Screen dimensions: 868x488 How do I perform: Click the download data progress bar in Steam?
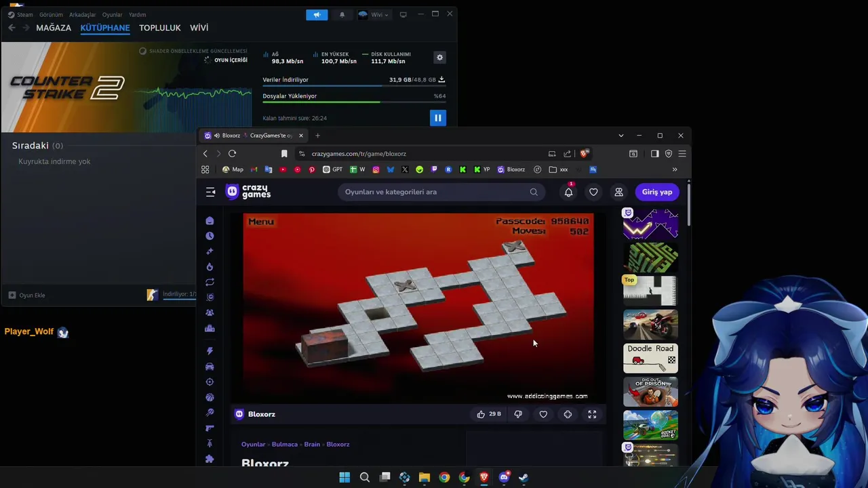click(x=354, y=85)
